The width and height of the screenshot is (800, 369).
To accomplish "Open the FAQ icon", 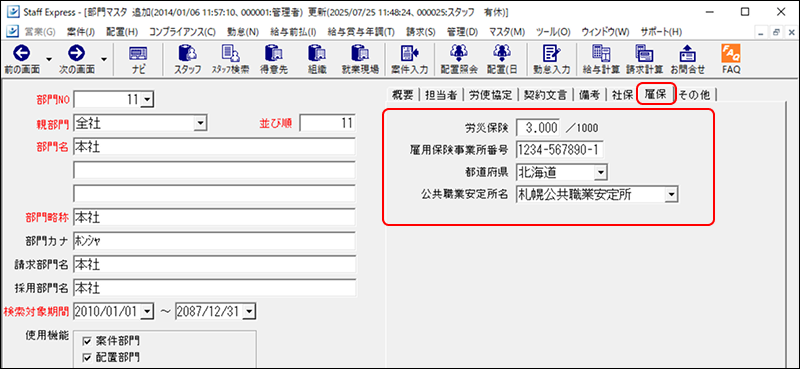I will click(731, 53).
